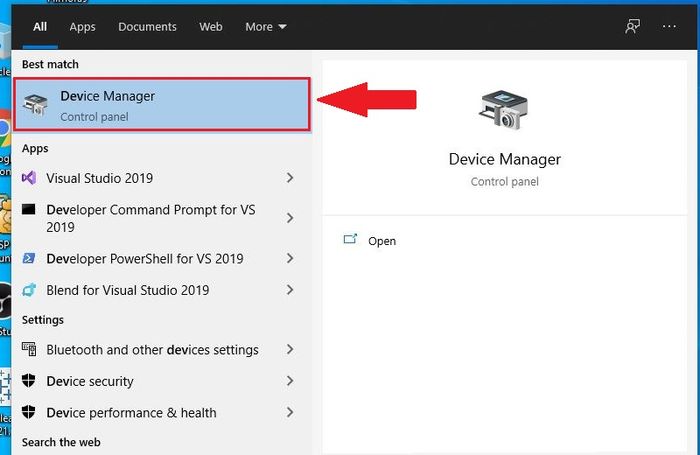The height and width of the screenshot is (455, 700).
Task: Click Bluetooth devices settings icon
Action: point(29,349)
